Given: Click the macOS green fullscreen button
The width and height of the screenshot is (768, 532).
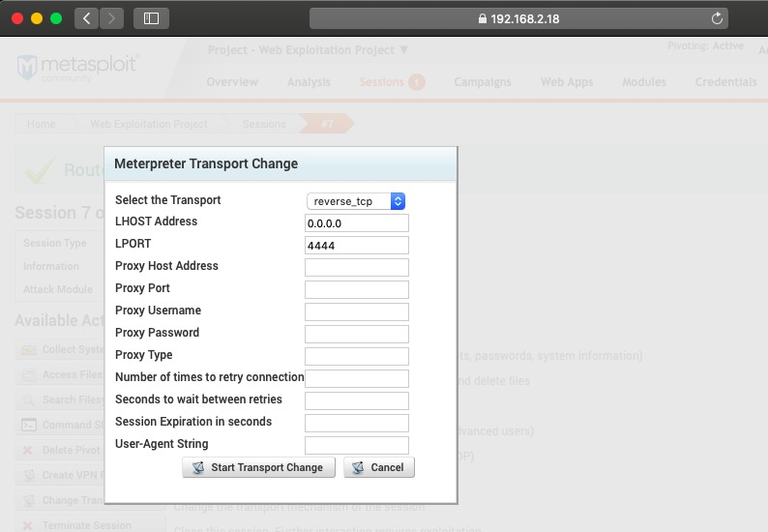Looking at the screenshot, I should [56, 18].
